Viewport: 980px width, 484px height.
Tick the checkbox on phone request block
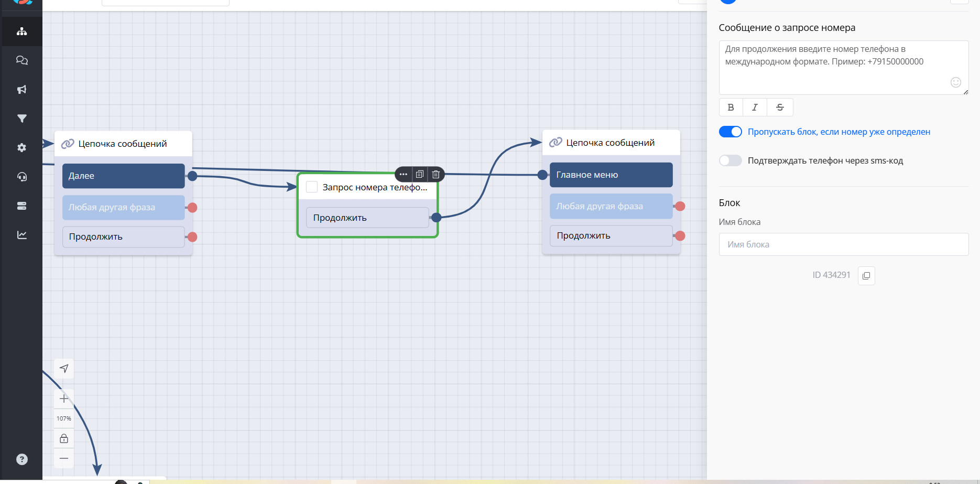click(312, 187)
